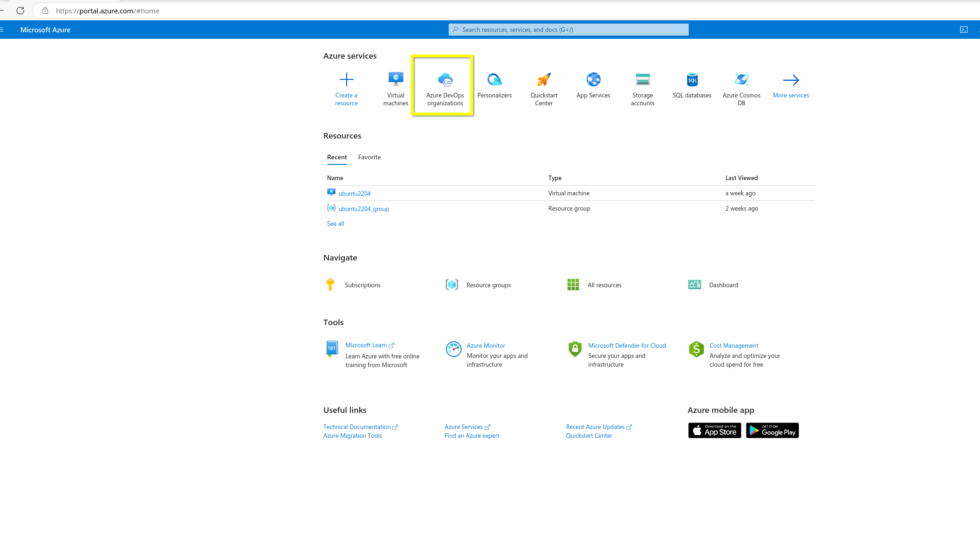980x544 pixels.
Task: Open the Microsoft Learn link
Action: click(370, 345)
